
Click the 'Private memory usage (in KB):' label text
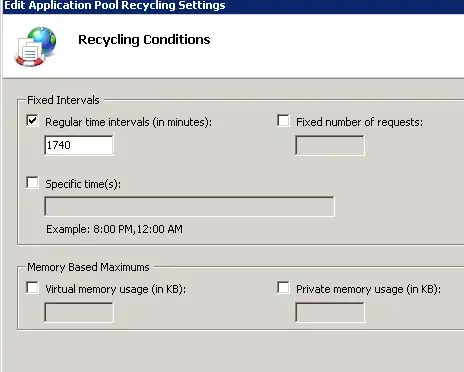(x=368, y=289)
